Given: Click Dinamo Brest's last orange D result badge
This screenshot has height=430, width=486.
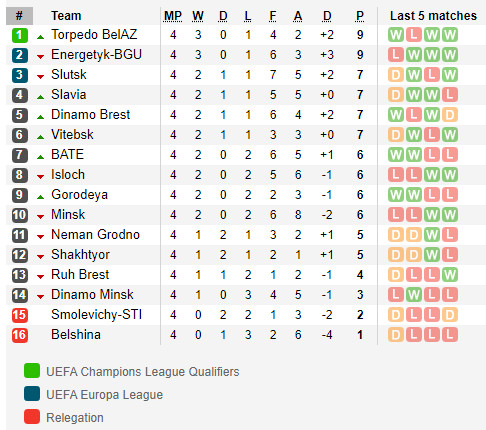Looking at the screenshot, I should [x=450, y=115].
